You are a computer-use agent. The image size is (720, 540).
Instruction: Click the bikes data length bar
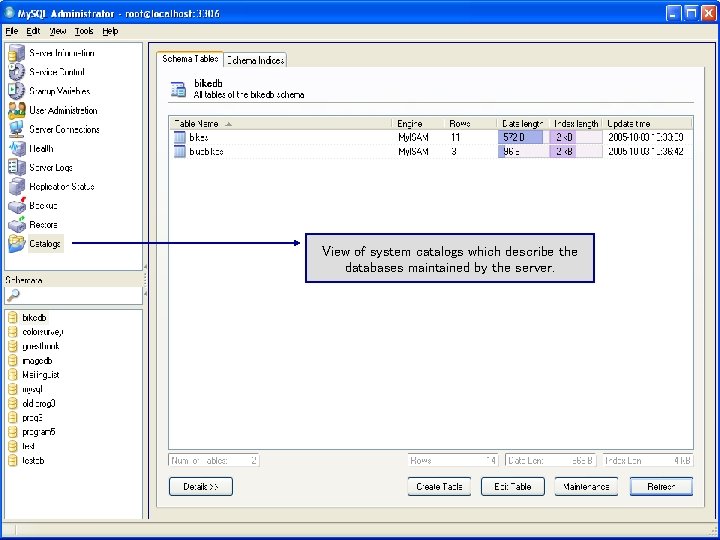coord(523,137)
